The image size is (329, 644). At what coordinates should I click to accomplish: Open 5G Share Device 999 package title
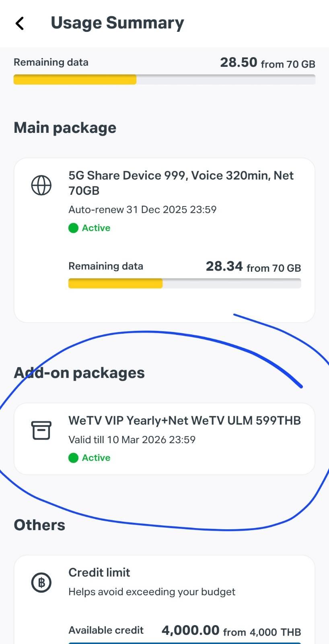coord(181,183)
